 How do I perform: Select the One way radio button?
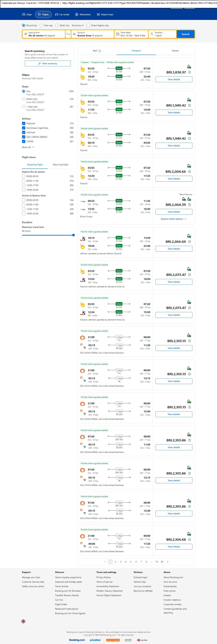pyautogui.click(x=41, y=26)
